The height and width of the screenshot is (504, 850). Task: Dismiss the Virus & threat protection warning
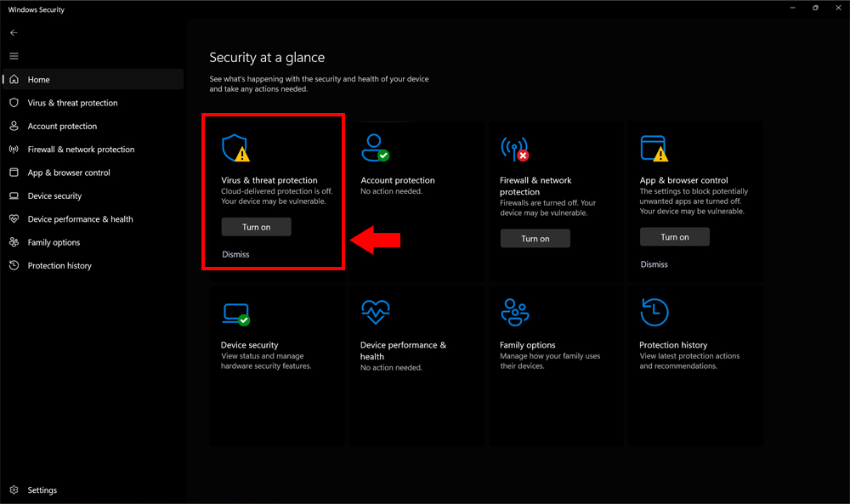coord(235,254)
